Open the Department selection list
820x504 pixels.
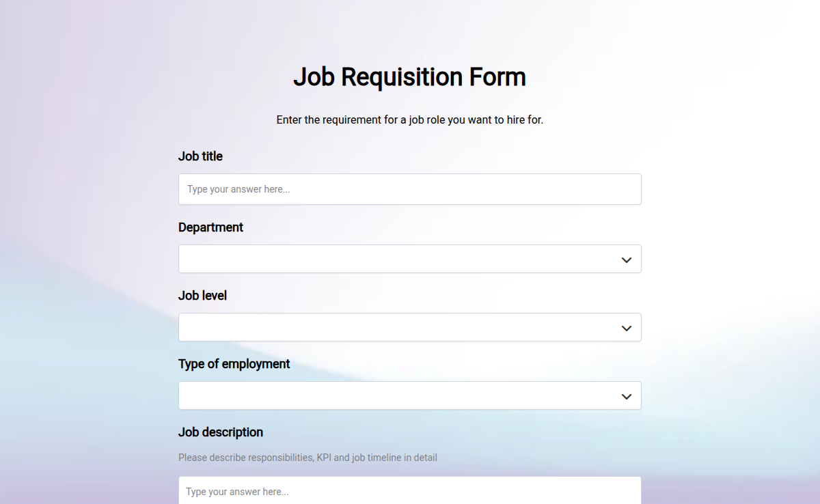[x=410, y=260]
